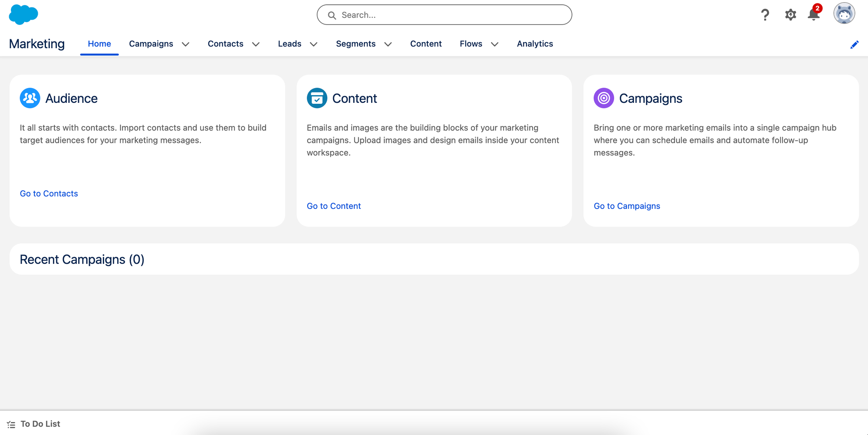Click the Go to Campaigns link
This screenshot has width=868, height=435.
click(x=627, y=206)
